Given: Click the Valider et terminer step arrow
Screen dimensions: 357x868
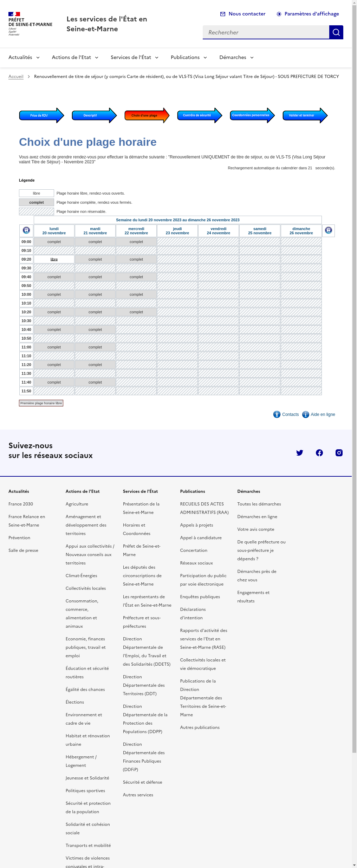Looking at the screenshot, I should pos(305,116).
